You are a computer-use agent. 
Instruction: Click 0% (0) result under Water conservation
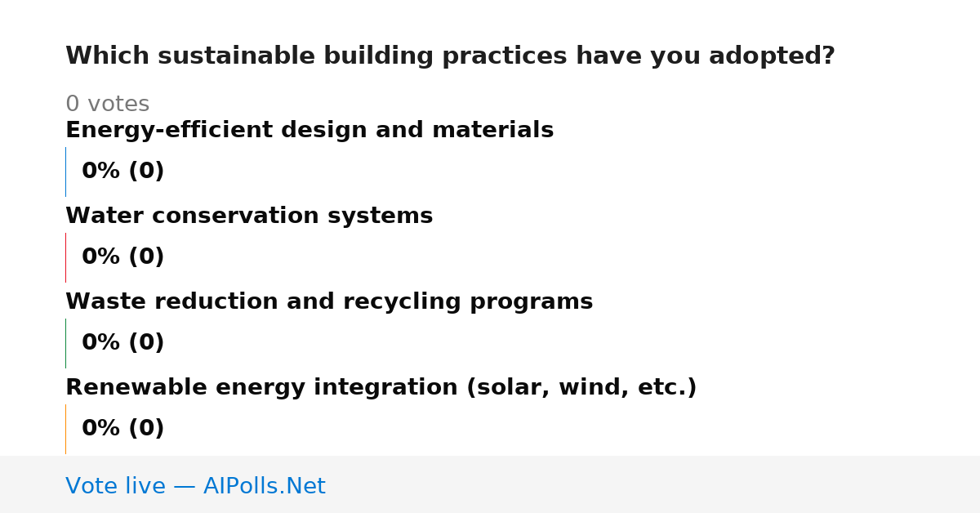coord(123,257)
